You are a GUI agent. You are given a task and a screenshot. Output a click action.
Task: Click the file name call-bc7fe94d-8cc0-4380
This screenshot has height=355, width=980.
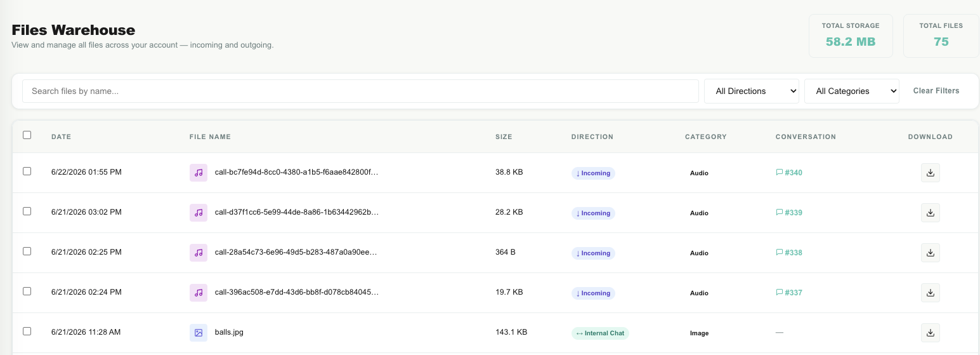pyautogui.click(x=296, y=172)
